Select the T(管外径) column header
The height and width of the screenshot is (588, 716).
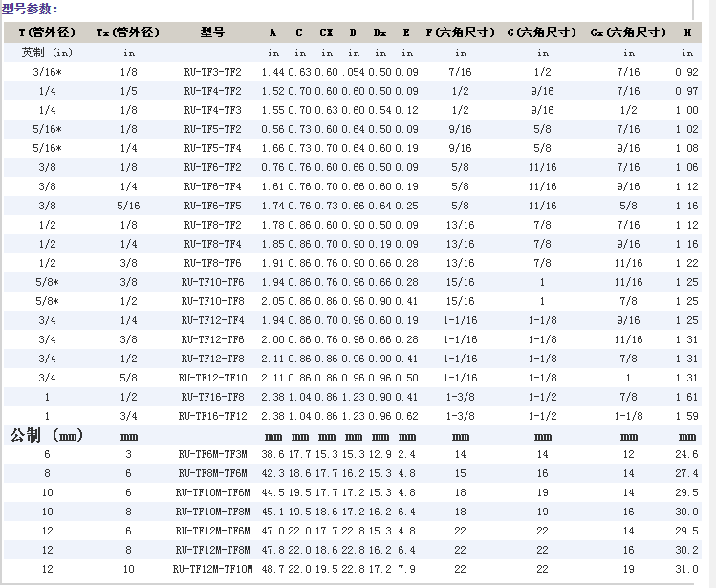(47, 33)
